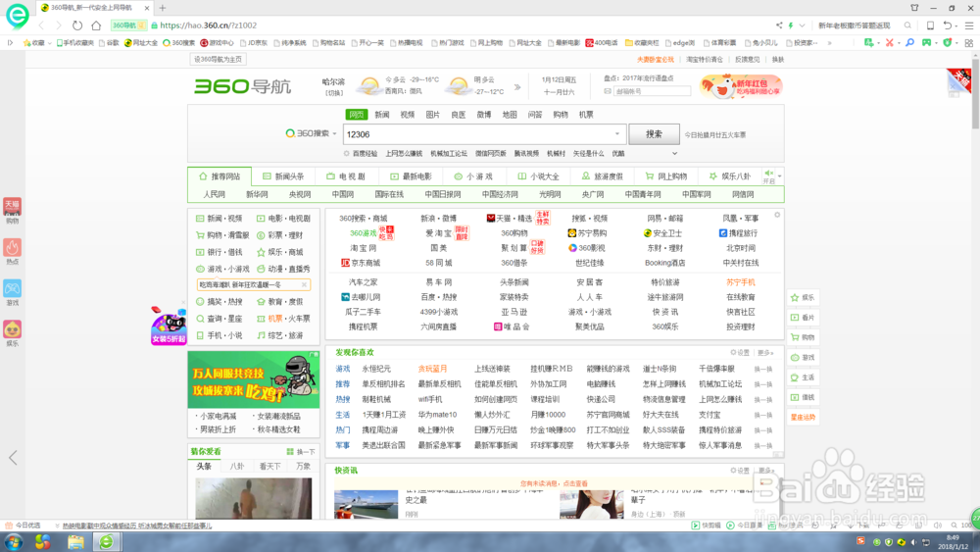Open the green gamepad games tool
980x552 pixels.
tap(927, 43)
